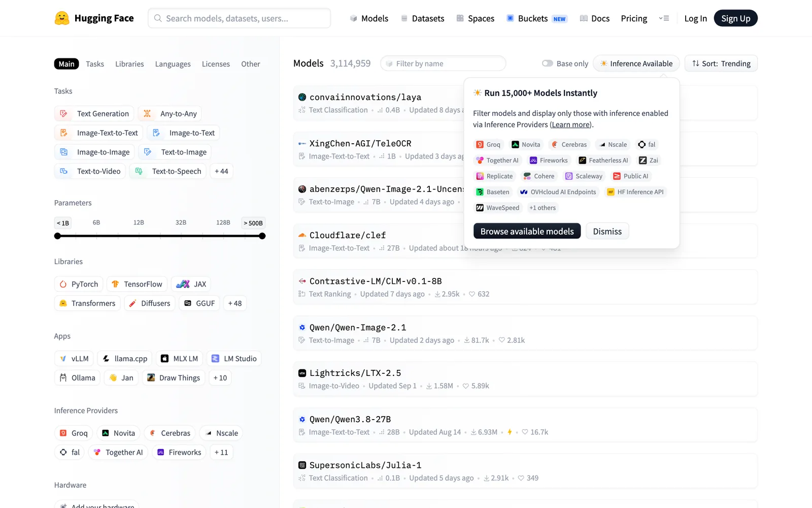Image resolution: width=812 pixels, height=508 pixels.
Task: Click the TensorFlow library icon
Action: pos(115,284)
